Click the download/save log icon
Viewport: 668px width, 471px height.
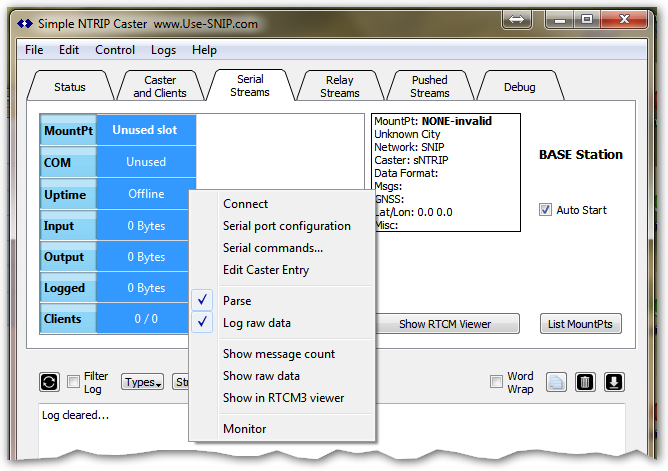pos(614,381)
